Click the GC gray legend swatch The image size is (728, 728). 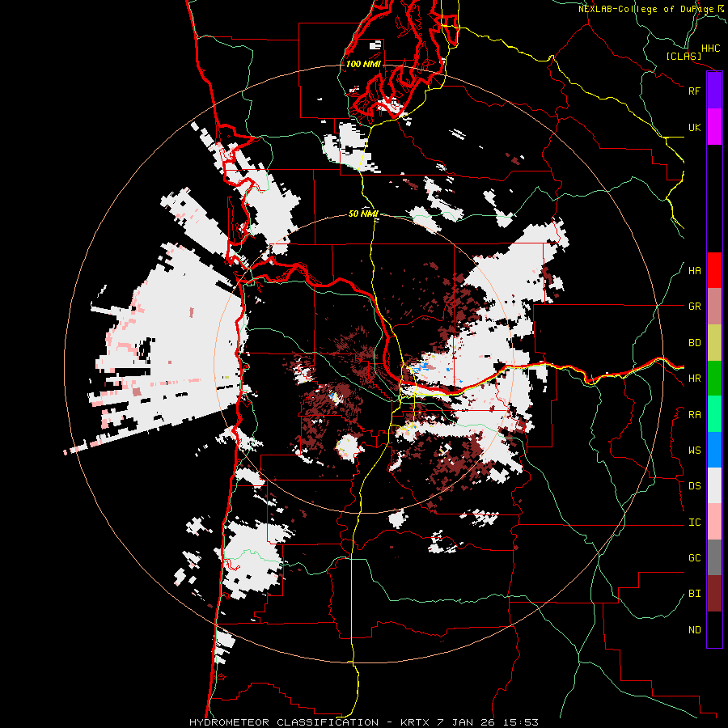pyautogui.click(x=714, y=557)
